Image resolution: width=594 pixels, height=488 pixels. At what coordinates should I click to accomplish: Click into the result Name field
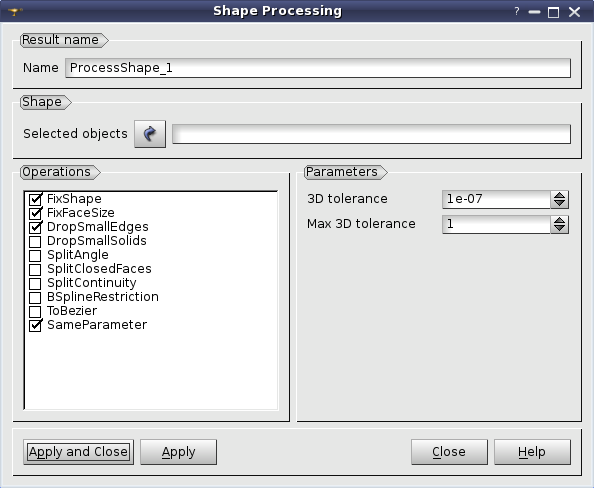pos(318,68)
